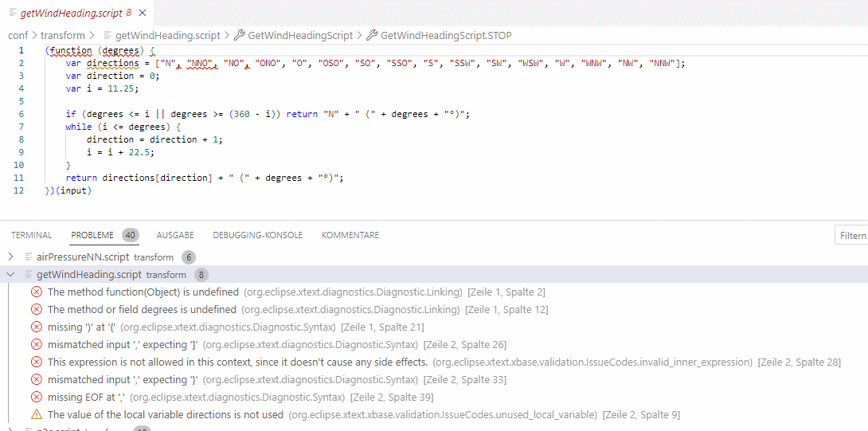Click the warning icon for unused variable directions
The height and width of the screenshot is (431, 868).
coord(36,415)
